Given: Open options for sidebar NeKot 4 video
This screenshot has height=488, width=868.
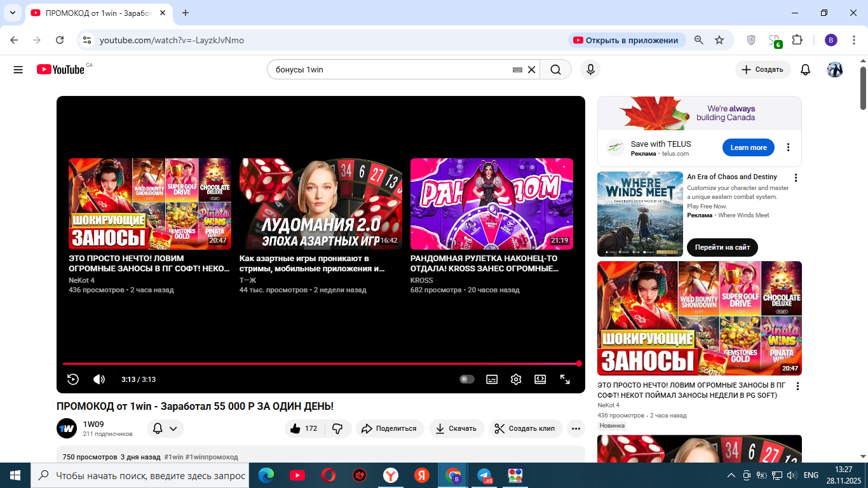Looking at the screenshot, I should (798, 386).
